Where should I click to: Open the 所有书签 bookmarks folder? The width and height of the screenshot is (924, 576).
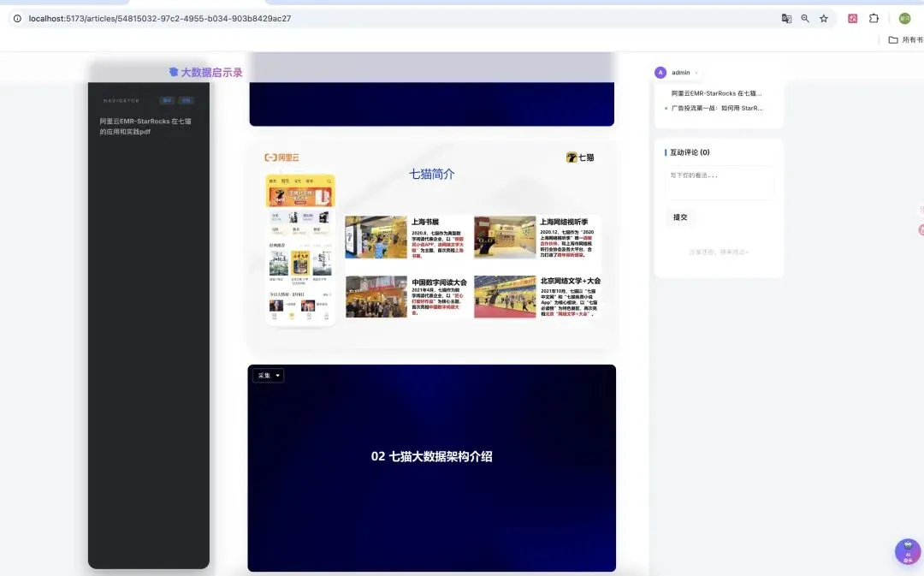pyautogui.click(x=906, y=40)
